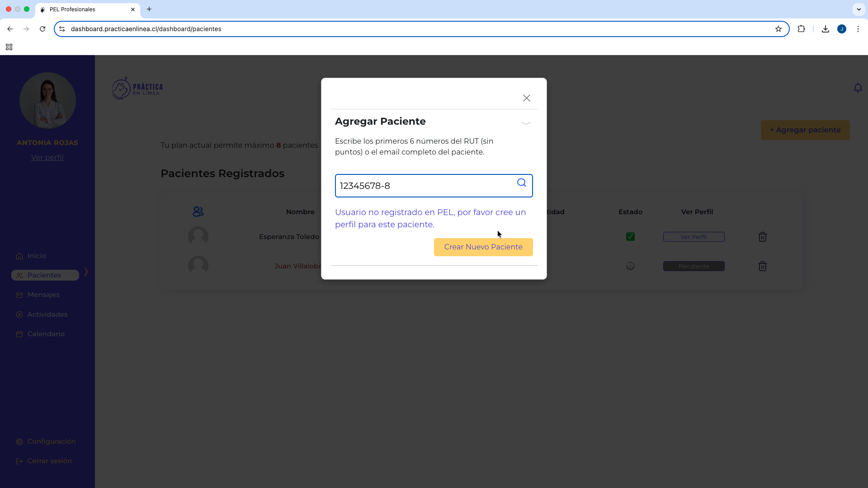Collapse the Agregar Paciente section chevron
This screenshot has height=488, width=868.
[526, 123]
